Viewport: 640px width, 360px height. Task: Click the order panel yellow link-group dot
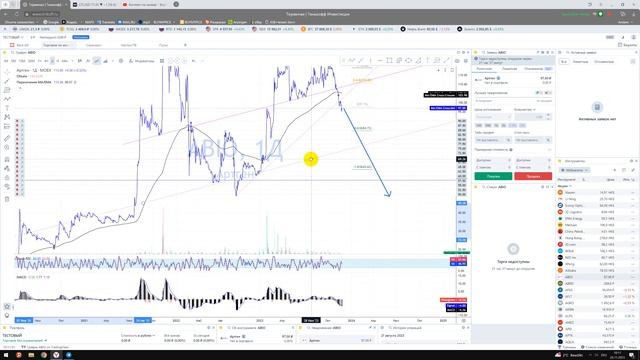pos(476,53)
